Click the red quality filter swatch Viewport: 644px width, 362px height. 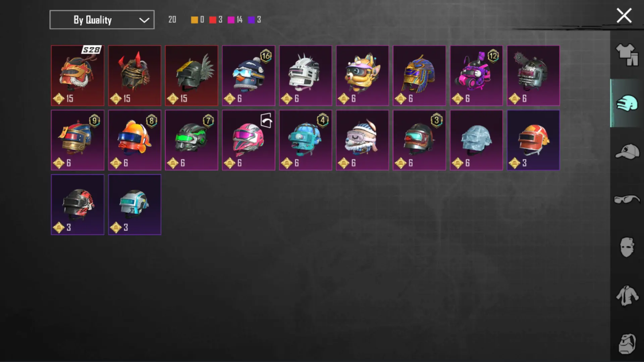point(213,20)
